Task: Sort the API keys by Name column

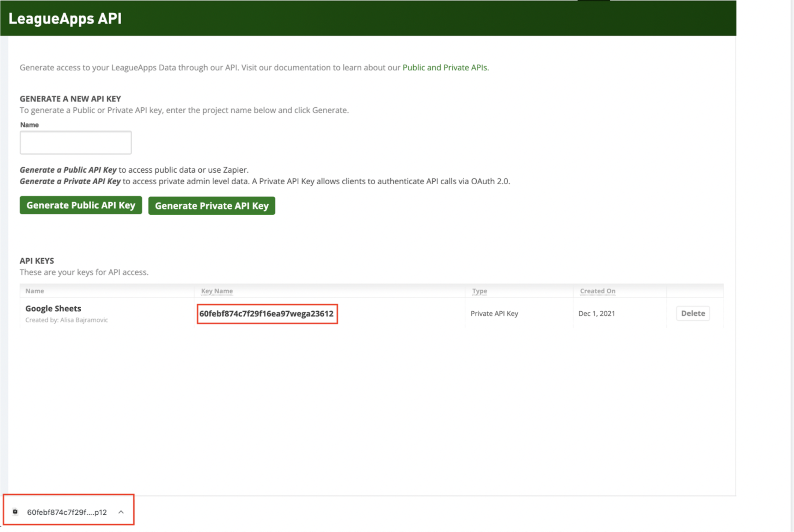Action: (34, 291)
